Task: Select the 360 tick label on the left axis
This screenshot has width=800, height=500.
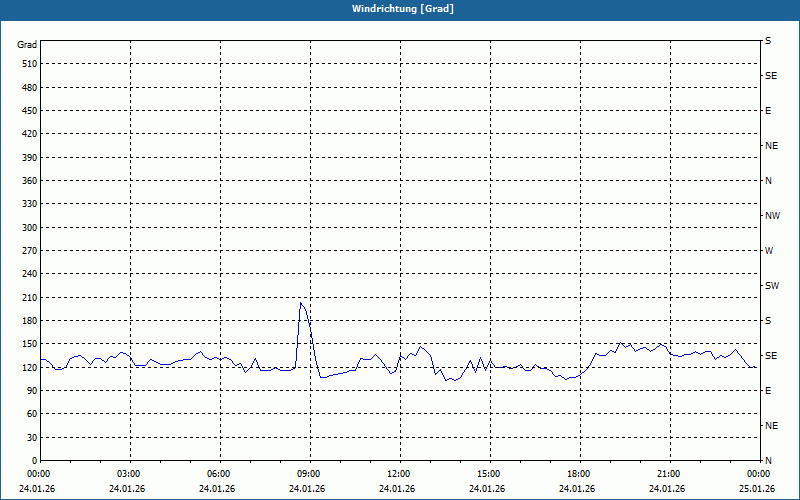Action: 28,181
